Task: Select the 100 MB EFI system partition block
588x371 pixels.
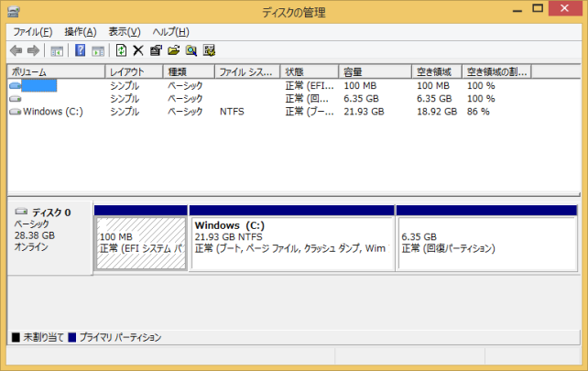Action: [141, 243]
